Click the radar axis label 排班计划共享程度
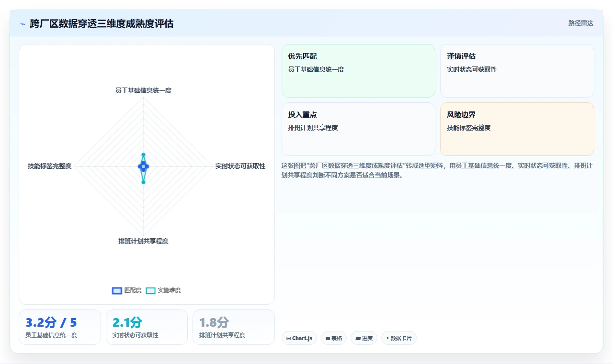Viewport: 613px width, 364px height. click(x=143, y=241)
